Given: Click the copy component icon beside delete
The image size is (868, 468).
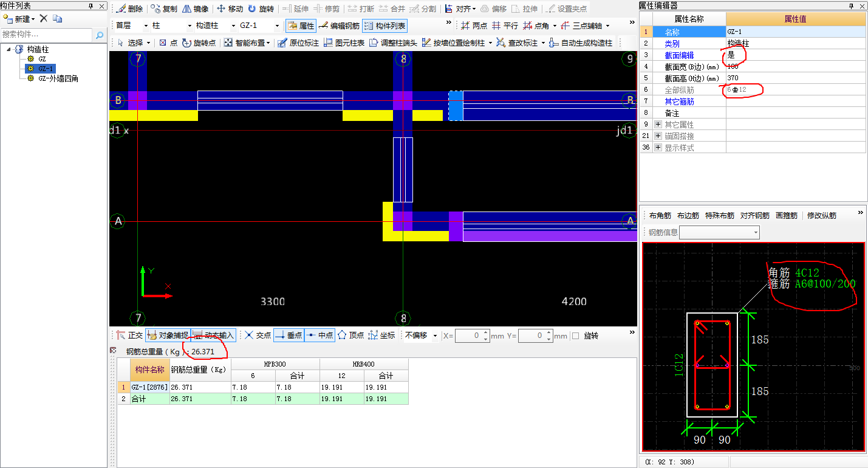Looking at the screenshot, I should 57,19.
